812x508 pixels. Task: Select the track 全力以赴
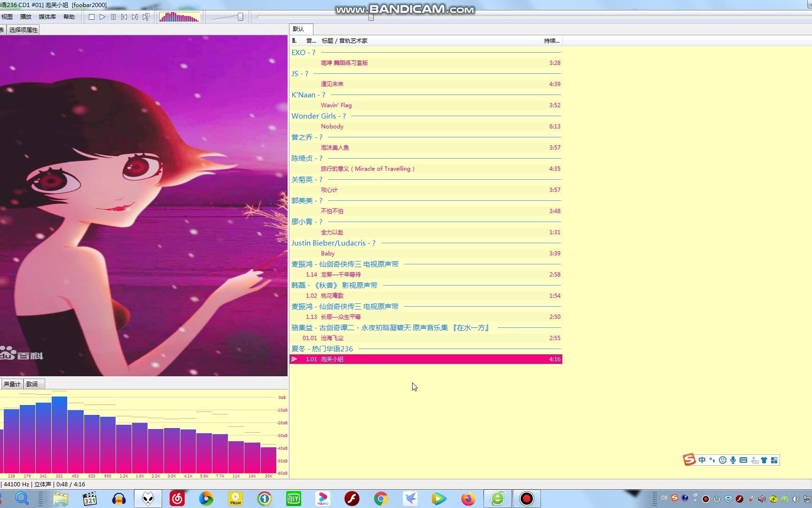426,232
